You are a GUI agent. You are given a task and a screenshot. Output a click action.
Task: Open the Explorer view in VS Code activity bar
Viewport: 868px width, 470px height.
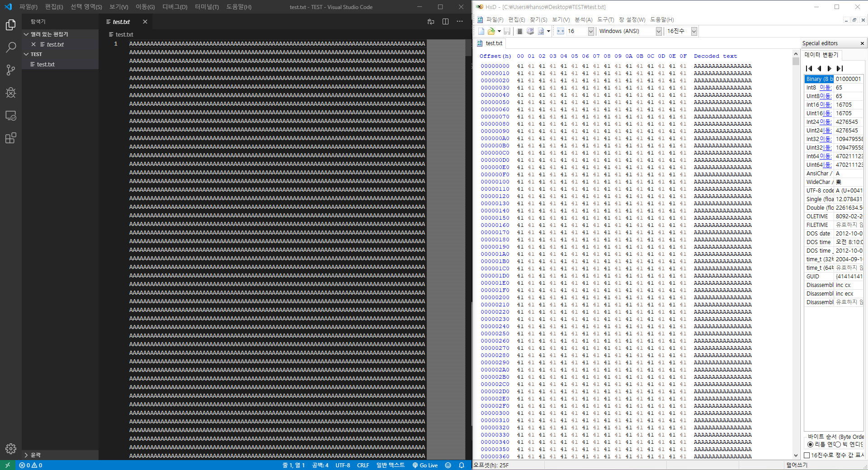11,25
